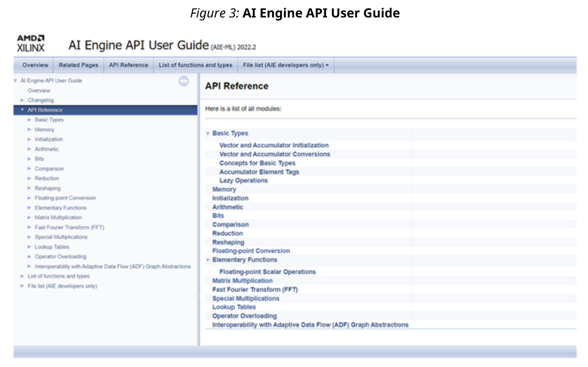Select Elementary Functions in the sidebar
This screenshot has height=367, width=588.
[x=61, y=208]
